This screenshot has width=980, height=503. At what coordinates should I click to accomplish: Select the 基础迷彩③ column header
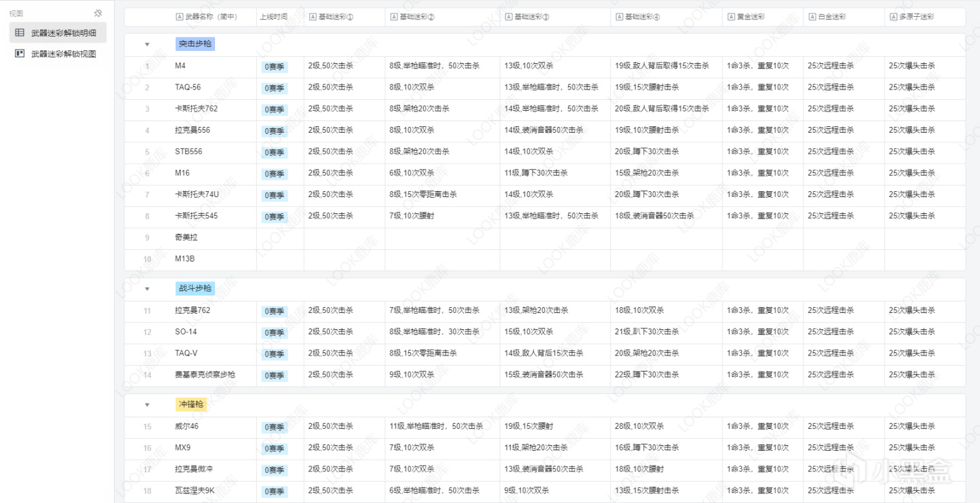point(556,17)
